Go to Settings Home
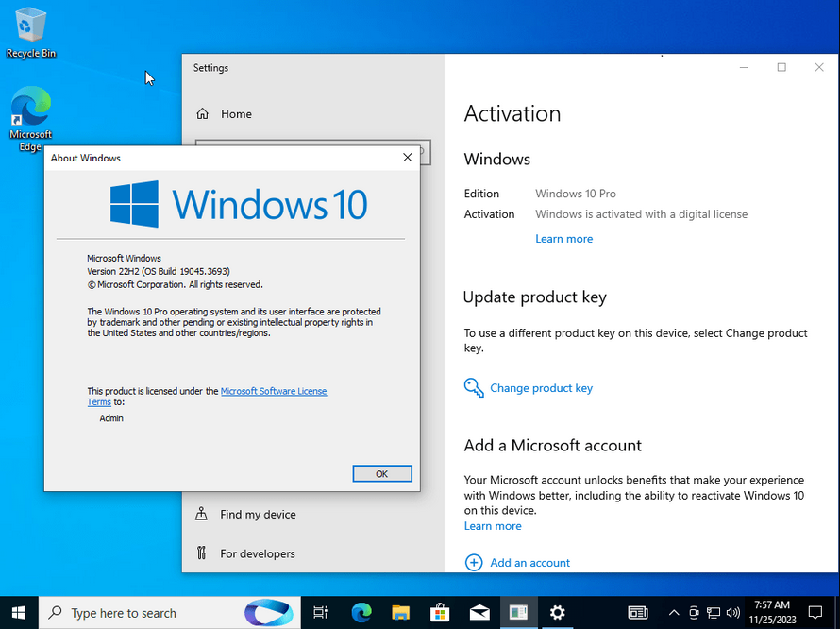Screen dimensions: 840x629 point(224,113)
